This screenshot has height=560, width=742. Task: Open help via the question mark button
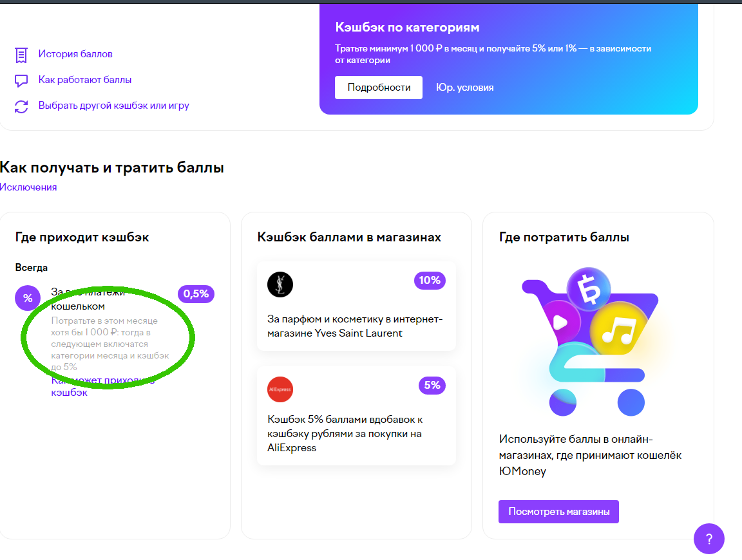709,539
